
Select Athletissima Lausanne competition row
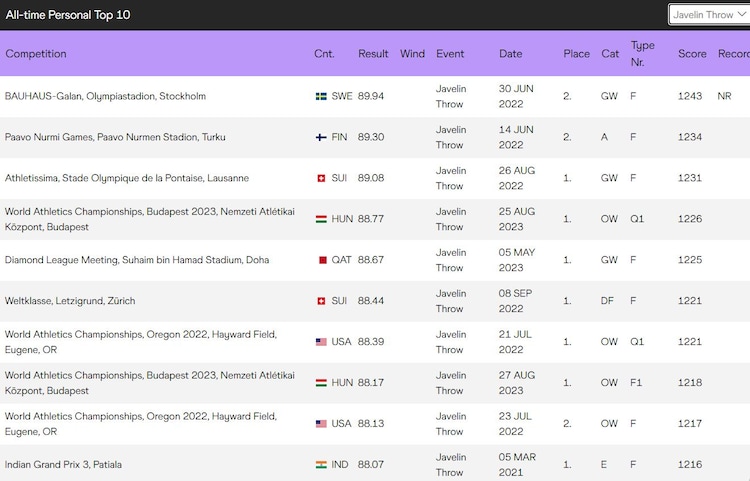pyautogui.click(x=127, y=178)
